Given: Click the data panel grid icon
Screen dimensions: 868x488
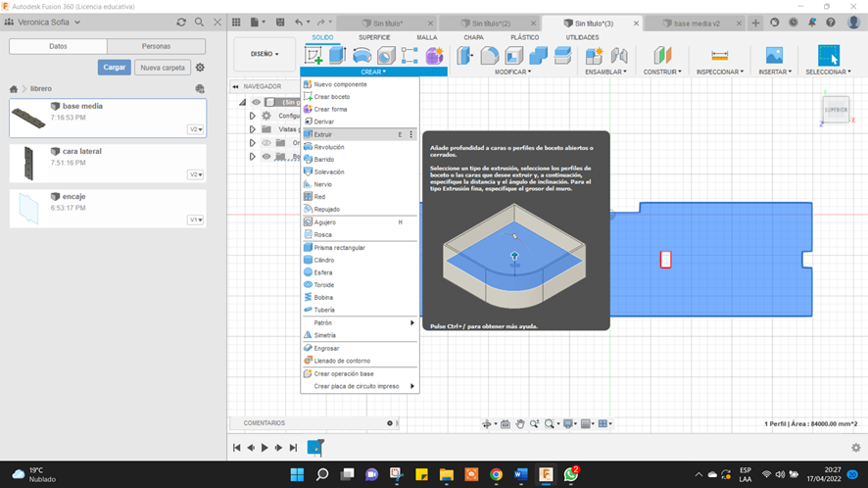Looking at the screenshot, I should (238, 23).
